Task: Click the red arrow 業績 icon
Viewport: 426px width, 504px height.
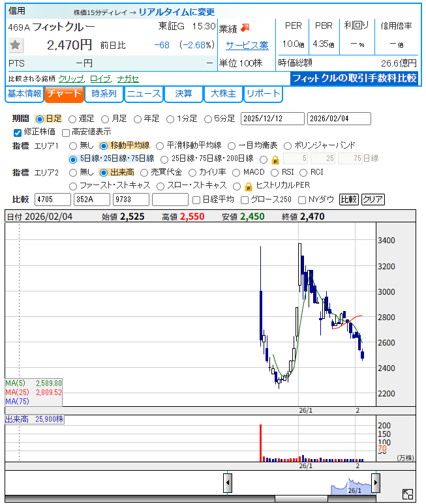Action: point(245,28)
